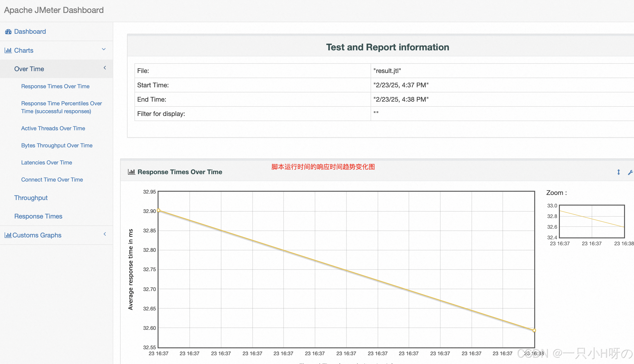The width and height of the screenshot is (634, 364).
Task: Select the Over Time menu section
Action: pos(57,69)
